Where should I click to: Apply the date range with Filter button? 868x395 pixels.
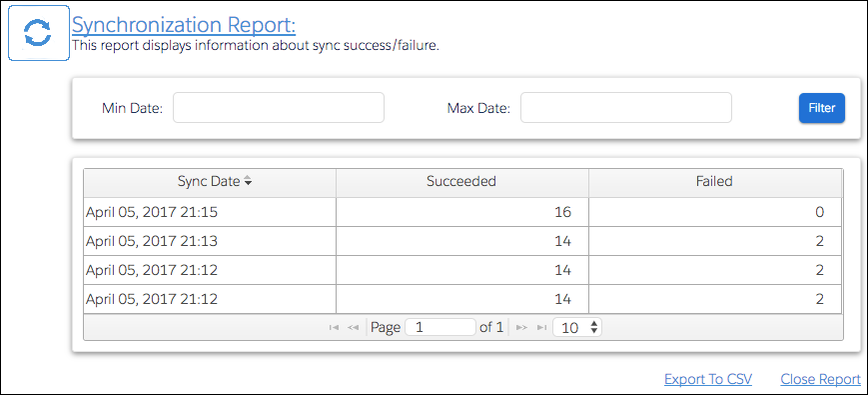[821, 108]
